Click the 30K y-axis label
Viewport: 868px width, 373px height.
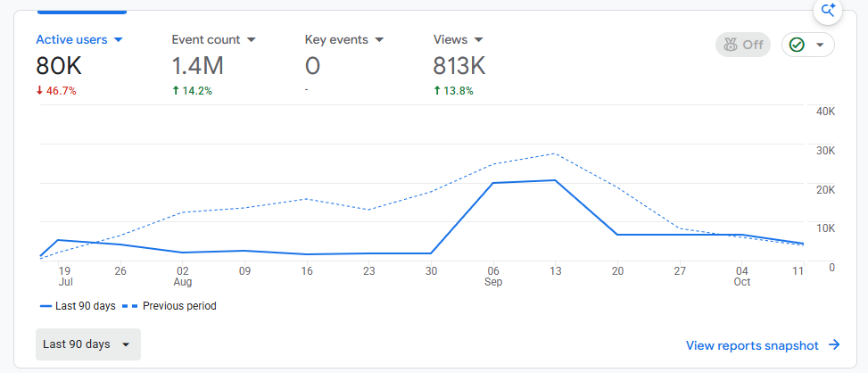[825, 151]
